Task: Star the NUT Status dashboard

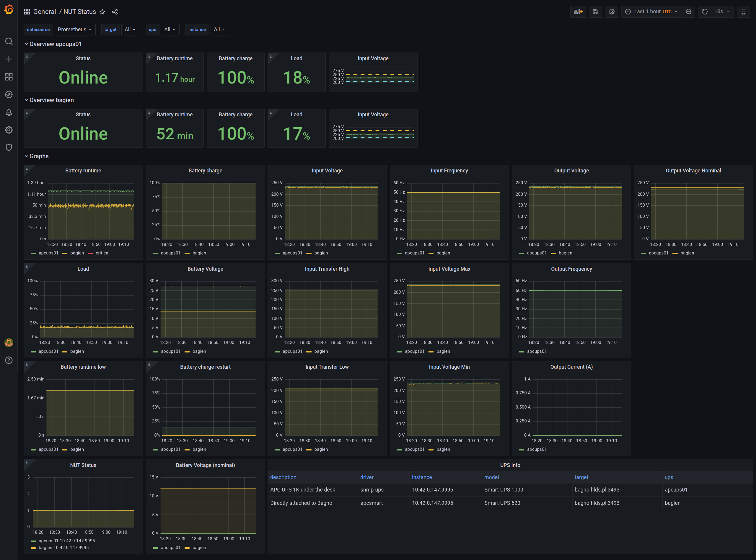Action: (x=102, y=12)
